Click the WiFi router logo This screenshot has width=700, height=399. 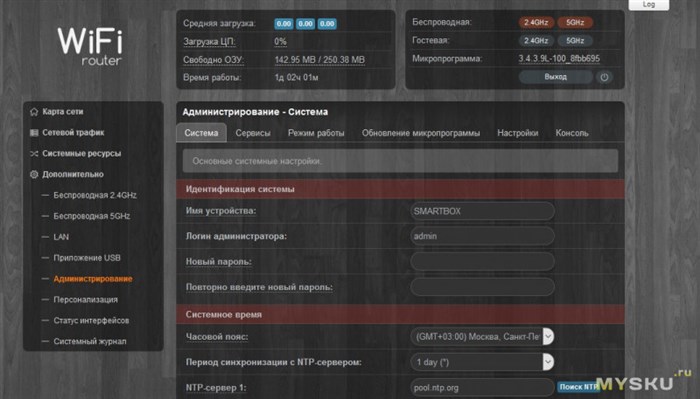90,46
